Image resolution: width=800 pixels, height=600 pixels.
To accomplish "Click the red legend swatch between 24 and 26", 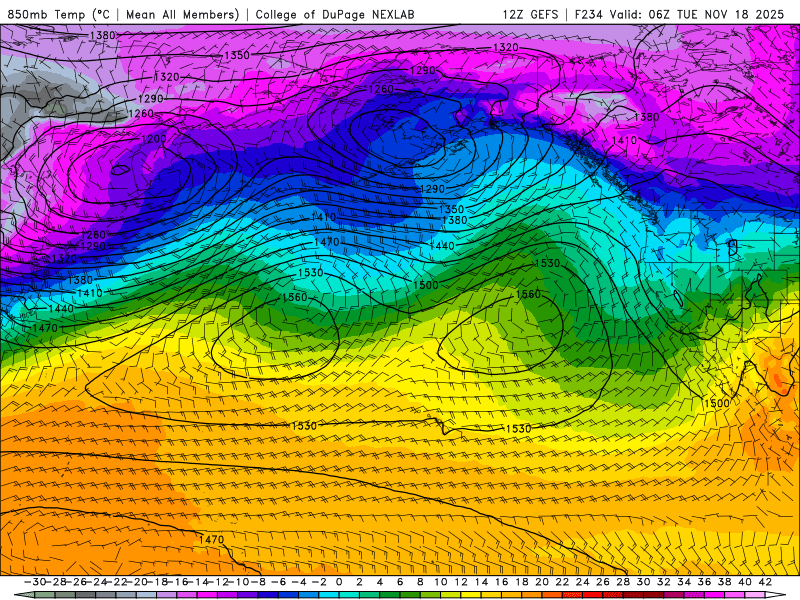I will pos(593,595).
